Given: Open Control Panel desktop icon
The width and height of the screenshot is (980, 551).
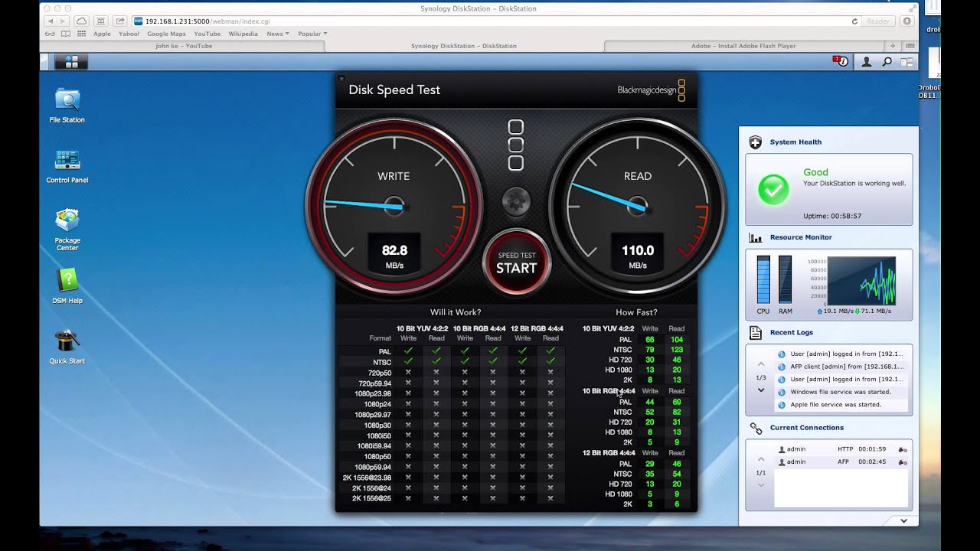Looking at the screenshot, I should [67, 166].
